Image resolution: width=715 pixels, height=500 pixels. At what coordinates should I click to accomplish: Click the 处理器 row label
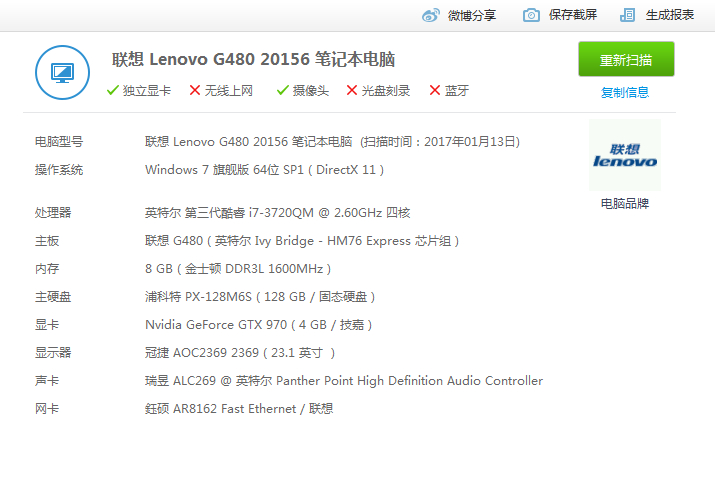(53, 212)
